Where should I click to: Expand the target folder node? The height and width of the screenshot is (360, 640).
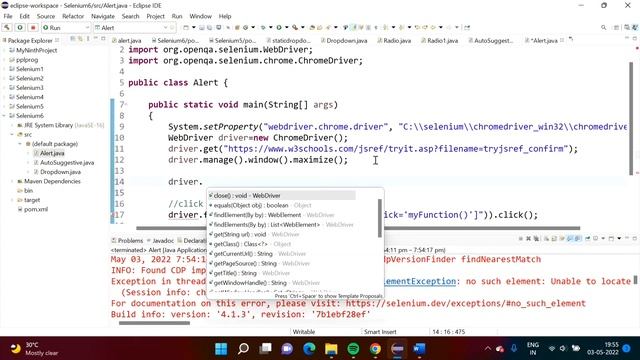[12, 200]
